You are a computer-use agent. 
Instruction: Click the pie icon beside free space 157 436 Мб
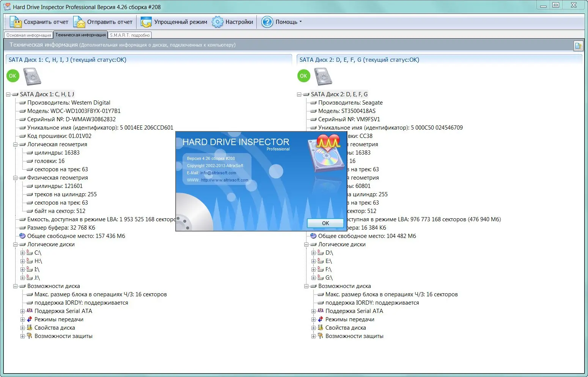(x=22, y=236)
